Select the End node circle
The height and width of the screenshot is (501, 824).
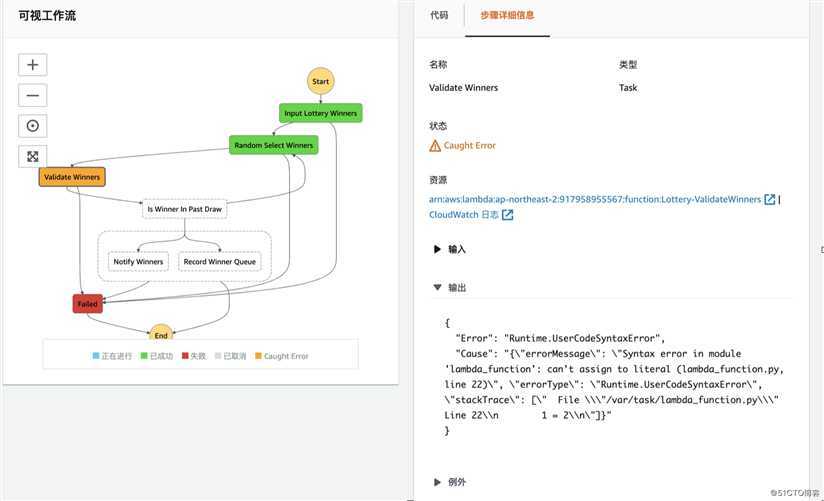(161, 333)
